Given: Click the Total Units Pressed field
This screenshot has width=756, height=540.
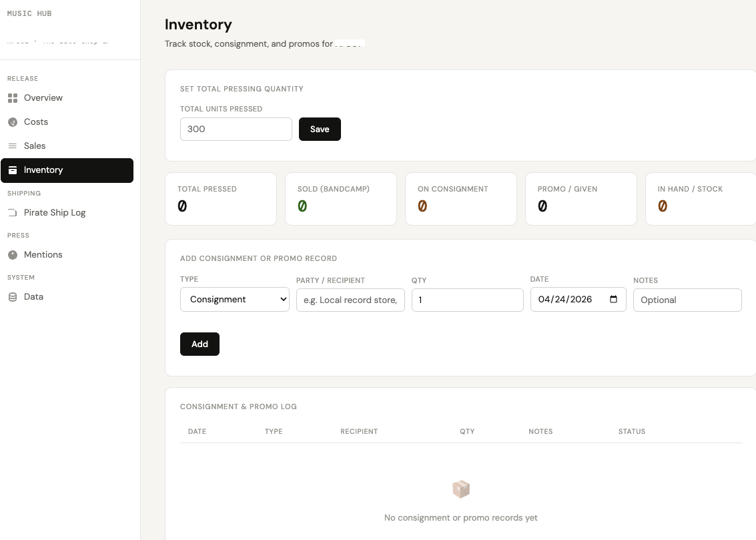Looking at the screenshot, I should pyautogui.click(x=236, y=129).
